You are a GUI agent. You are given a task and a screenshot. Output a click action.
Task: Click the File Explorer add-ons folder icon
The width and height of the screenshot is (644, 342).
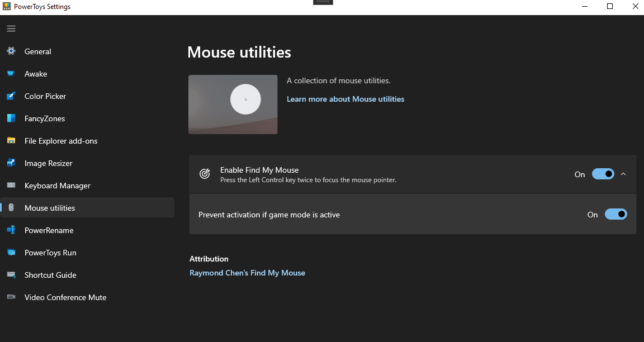click(x=11, y=140)
